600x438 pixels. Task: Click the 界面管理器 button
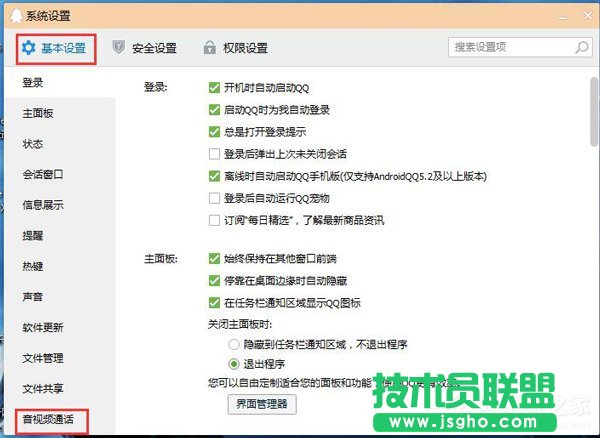click(262, 404)
